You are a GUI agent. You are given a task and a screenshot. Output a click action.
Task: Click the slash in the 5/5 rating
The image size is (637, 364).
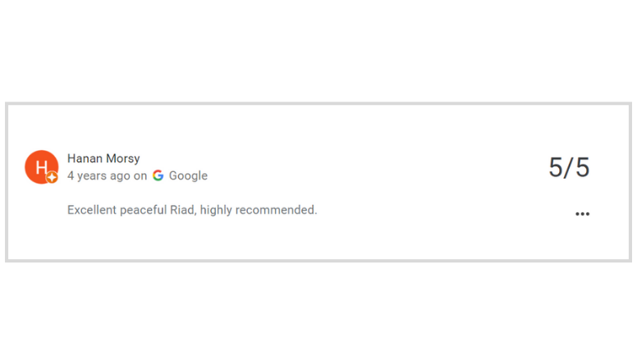tap(569, 167)
